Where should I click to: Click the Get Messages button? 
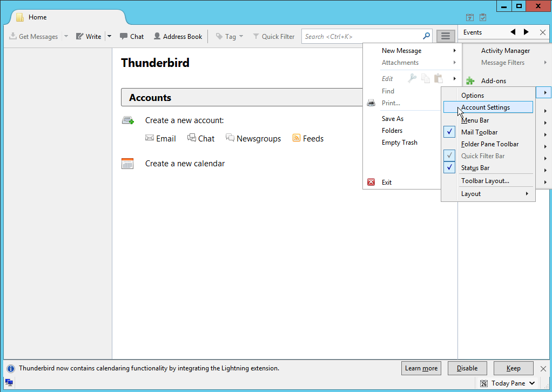click(33, 36)
